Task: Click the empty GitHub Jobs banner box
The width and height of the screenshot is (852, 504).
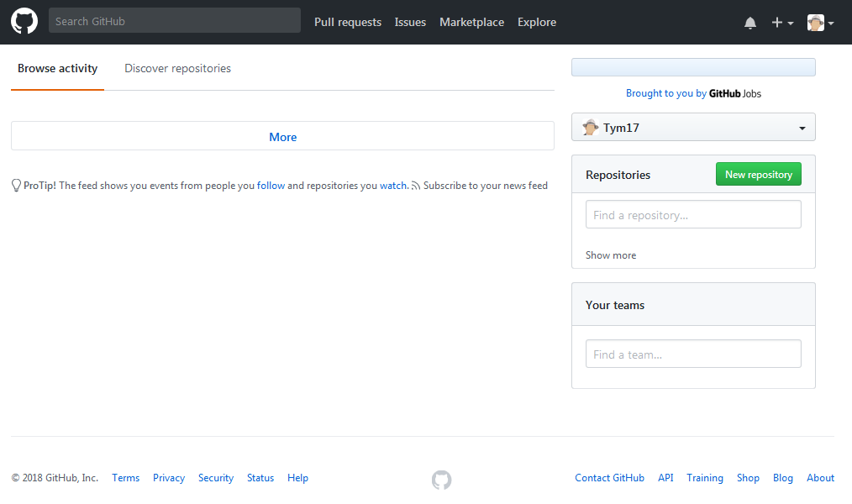Action: 693,67
